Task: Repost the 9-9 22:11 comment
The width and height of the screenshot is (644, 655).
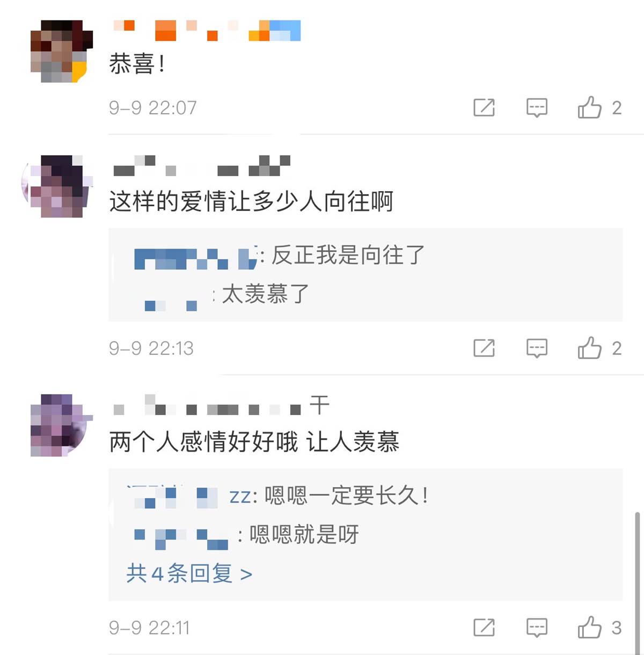Action: click(x=484, y=627)
